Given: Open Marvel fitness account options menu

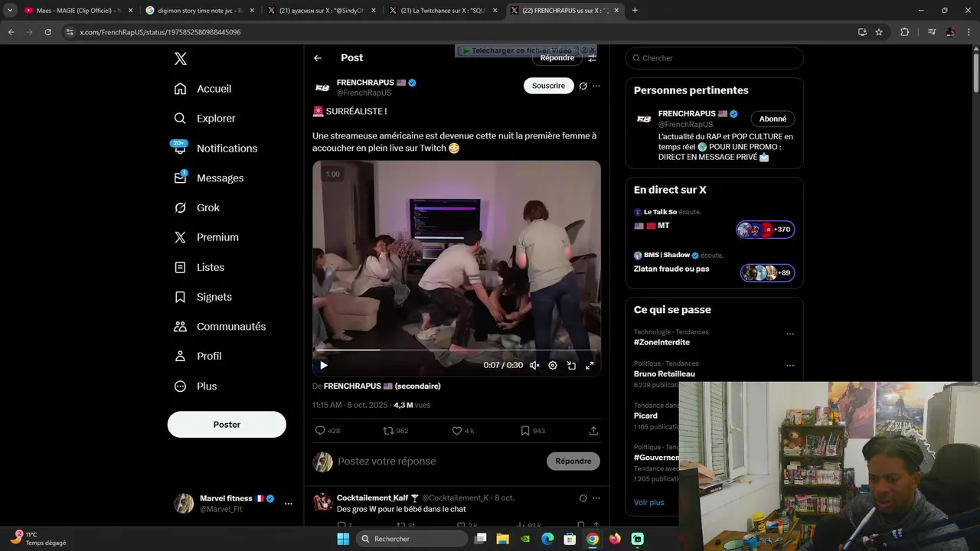Looking at the screenshot, I should [289, 504].
